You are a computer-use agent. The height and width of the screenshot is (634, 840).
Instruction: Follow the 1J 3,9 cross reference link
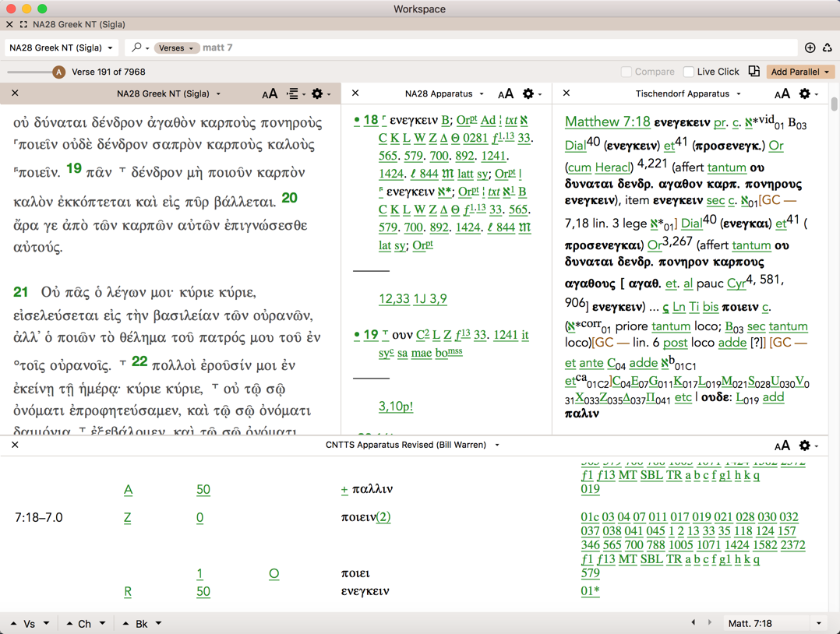point(429,299)
